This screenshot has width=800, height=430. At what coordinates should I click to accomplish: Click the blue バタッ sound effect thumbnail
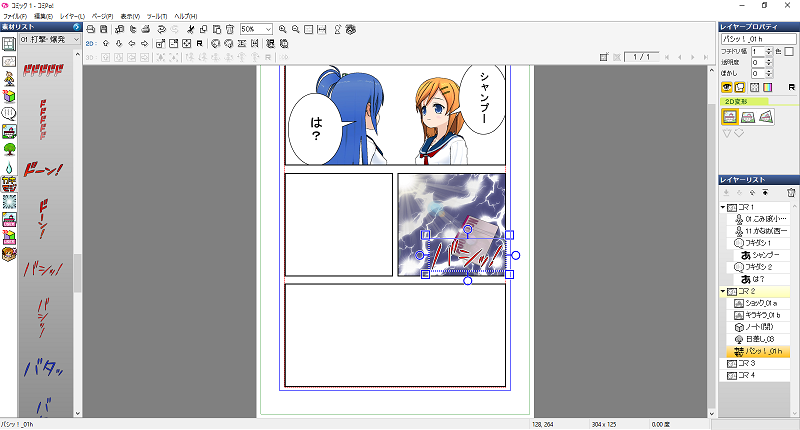pos(43,367)
